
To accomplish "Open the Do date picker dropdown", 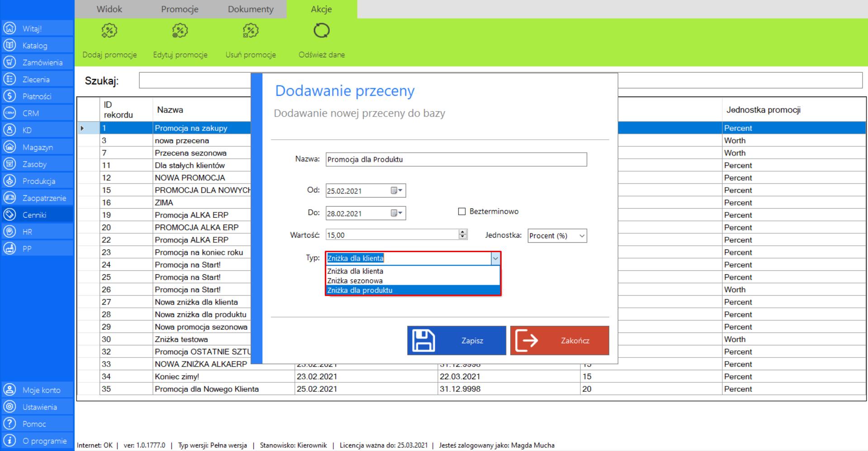I will (x=397, y=213).
